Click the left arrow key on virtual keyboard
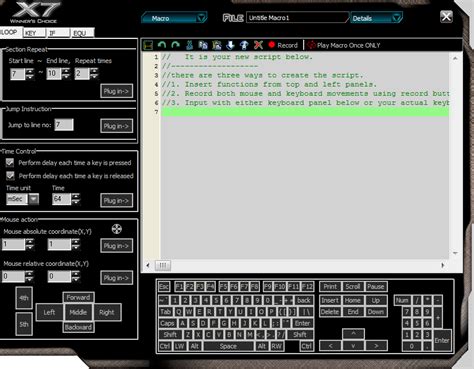Viewport: 474px width, 369px height. point(330,346)
